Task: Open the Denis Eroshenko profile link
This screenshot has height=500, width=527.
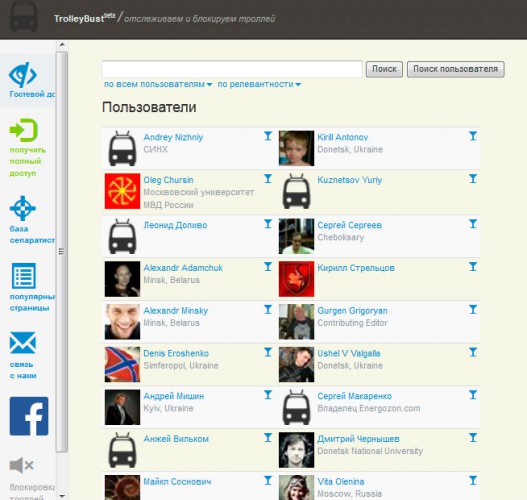Action: coord(176,353)
